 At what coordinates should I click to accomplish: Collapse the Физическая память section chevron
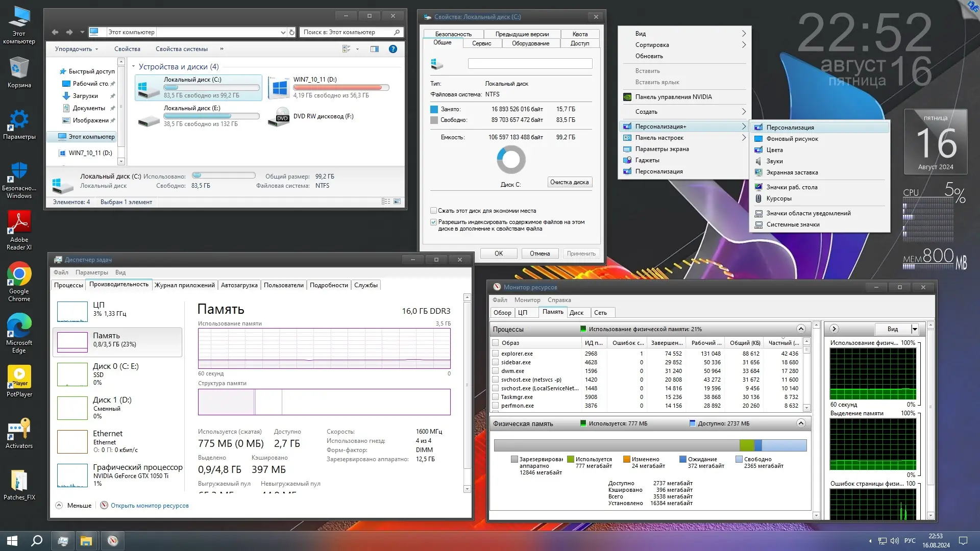tap(801, 423)
